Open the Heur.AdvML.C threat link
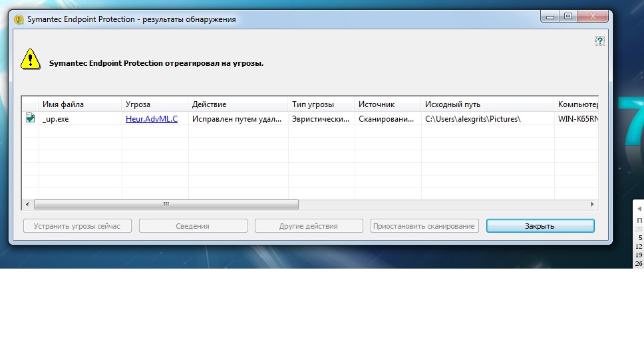The image size is (644, 363). [x=152, y=118]
